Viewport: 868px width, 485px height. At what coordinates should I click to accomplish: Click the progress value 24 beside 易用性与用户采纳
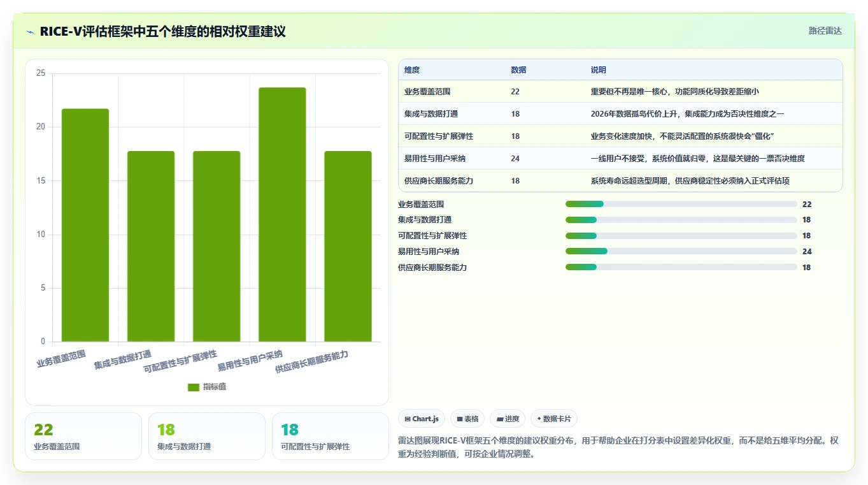(807, 252)
